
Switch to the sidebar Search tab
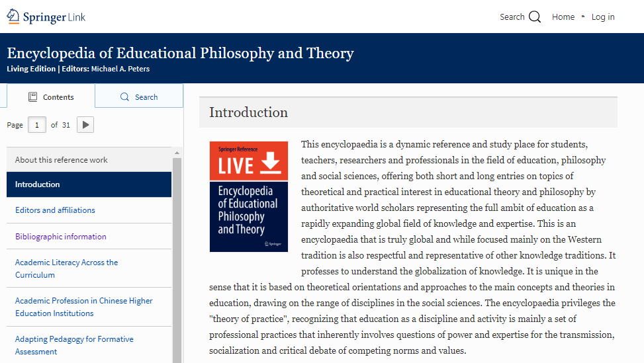(139, 96)
